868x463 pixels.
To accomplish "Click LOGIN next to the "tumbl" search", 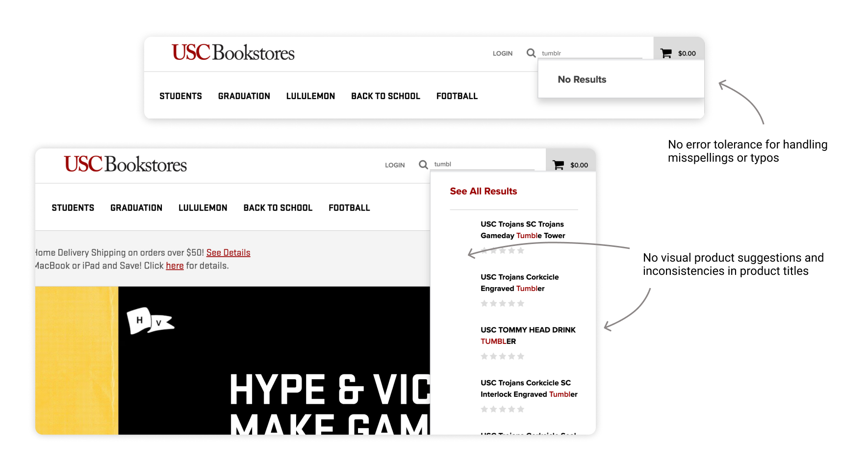I will [395, 165].
